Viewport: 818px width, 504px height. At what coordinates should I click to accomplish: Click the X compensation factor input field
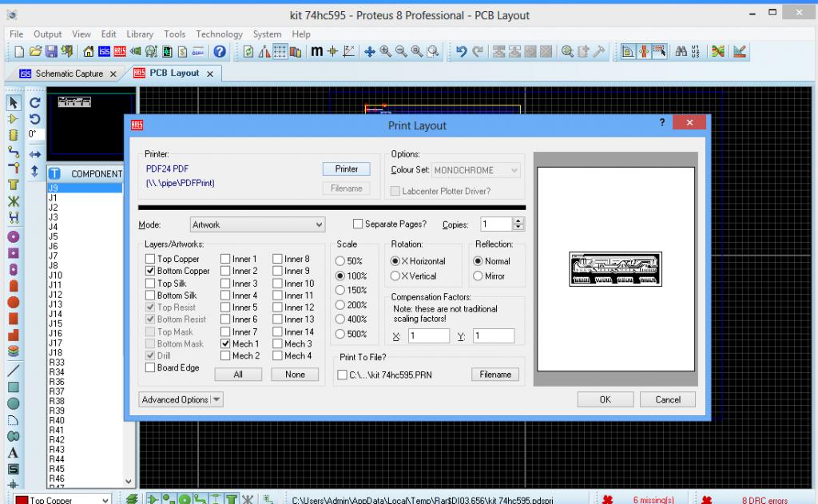(x=429, y=336)
